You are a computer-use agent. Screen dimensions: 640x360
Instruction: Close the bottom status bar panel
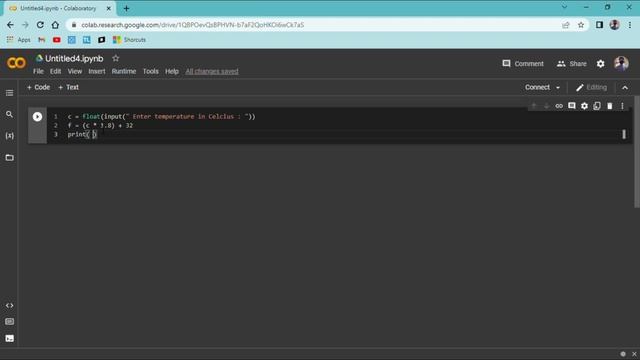coord(634,354)
